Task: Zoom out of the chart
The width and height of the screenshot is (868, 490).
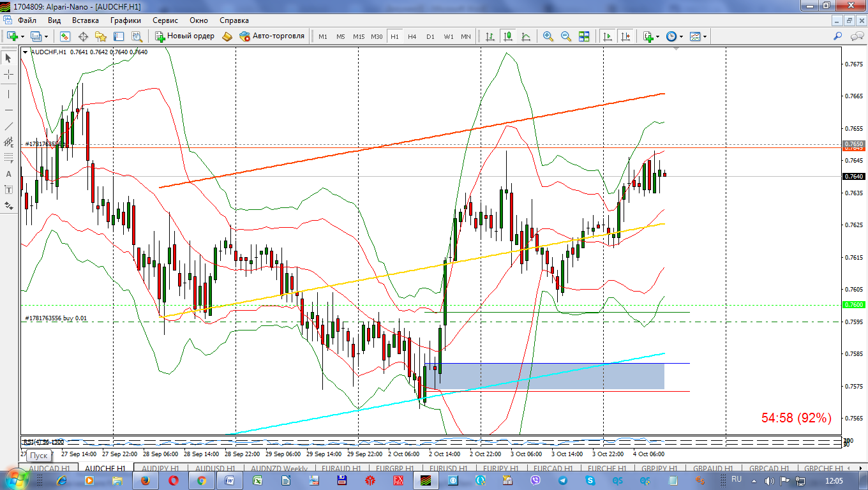Action: point(566,36)
